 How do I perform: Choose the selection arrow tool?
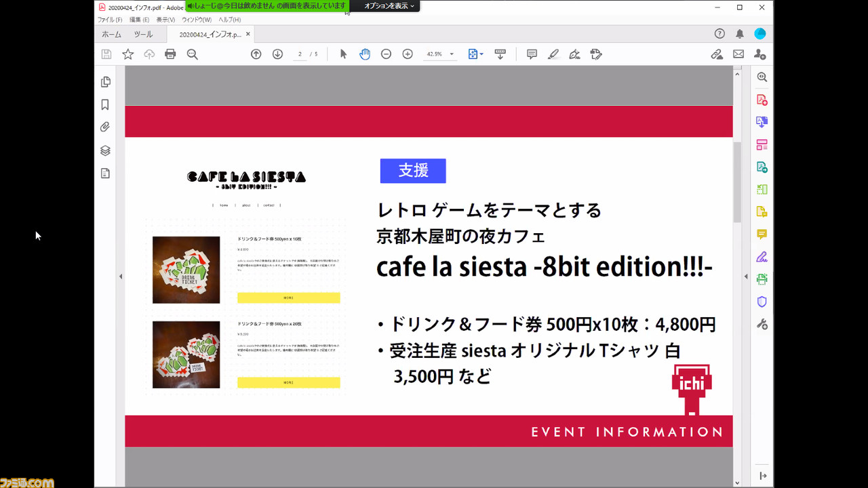[x=343, y=54]
